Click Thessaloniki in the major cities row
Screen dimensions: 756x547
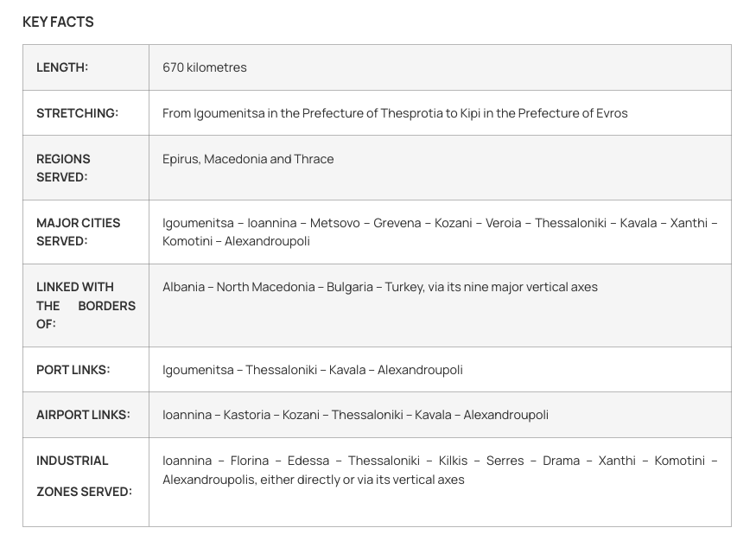(570, 223)
